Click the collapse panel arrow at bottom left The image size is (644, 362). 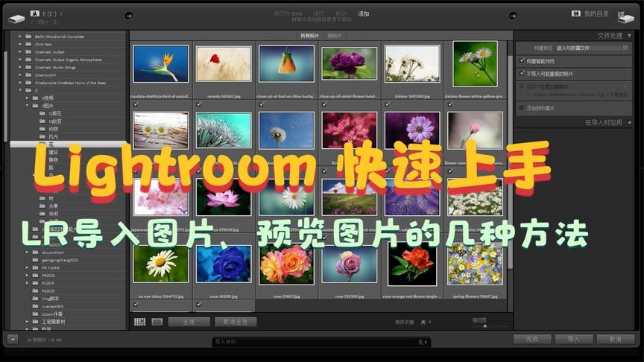tap(13, 340)
